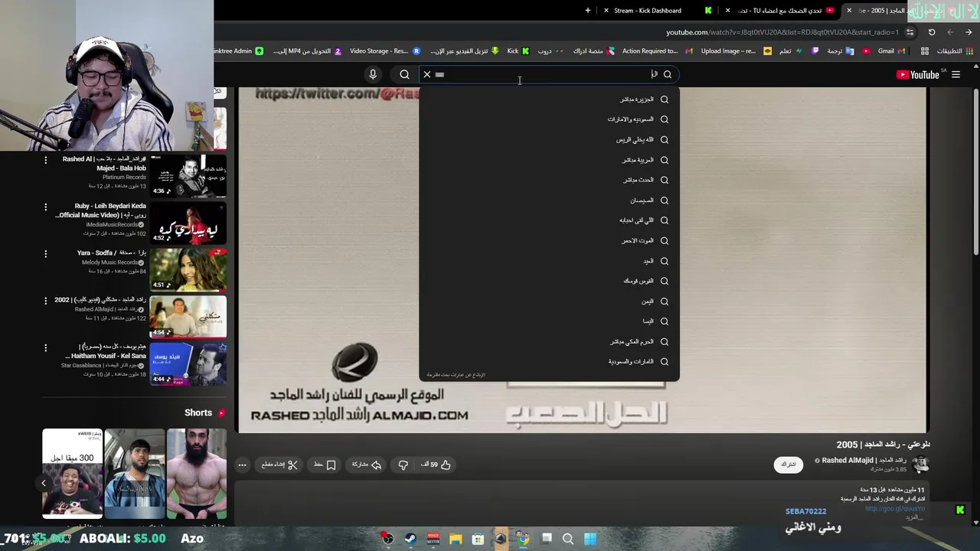Play the Ruby Leih Beydari Keda thumbnail

click(x=188, y=223)
